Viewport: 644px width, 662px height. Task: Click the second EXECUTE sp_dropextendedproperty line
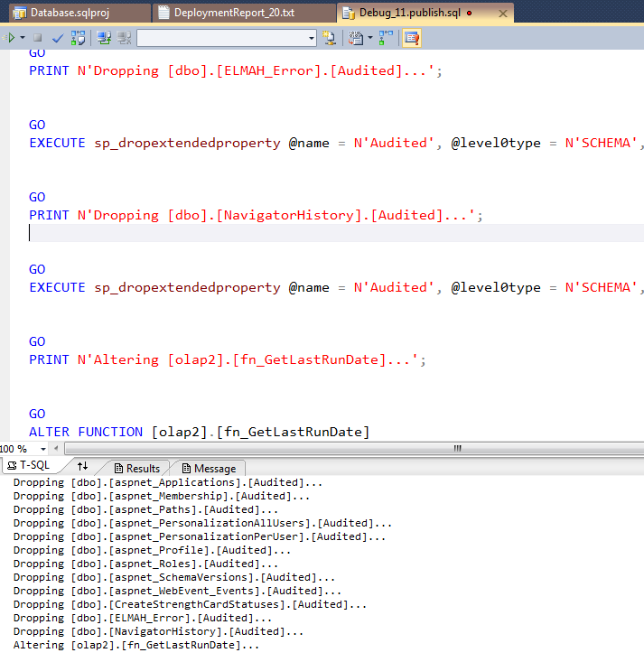(336, 287)
